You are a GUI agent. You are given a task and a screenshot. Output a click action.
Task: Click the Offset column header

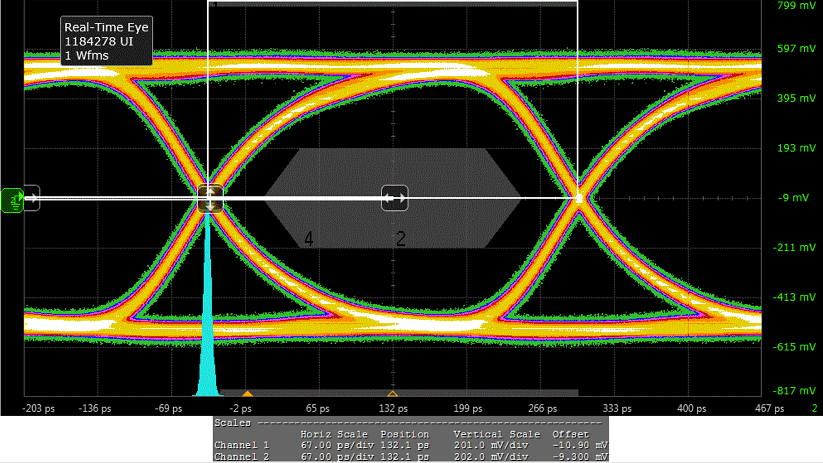(570, 434)
